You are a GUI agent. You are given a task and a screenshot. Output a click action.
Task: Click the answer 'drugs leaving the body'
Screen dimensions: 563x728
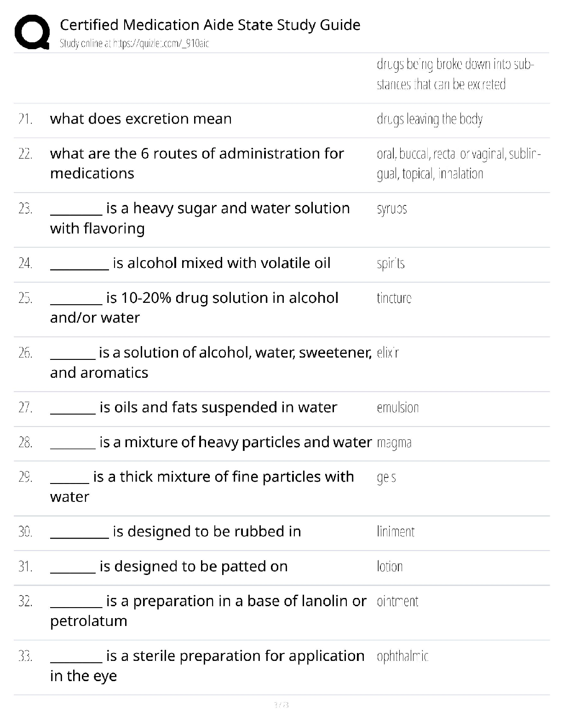pos(430,119)
